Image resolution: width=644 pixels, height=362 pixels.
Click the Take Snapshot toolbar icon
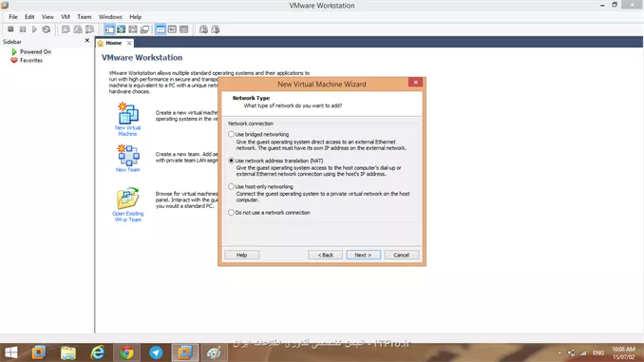pyautogui.click(x=66, y=29)
